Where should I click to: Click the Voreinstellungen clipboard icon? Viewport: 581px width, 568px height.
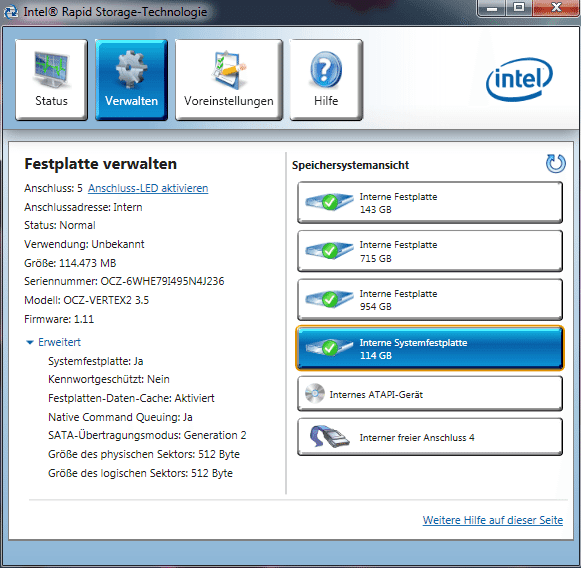[229, 70]
